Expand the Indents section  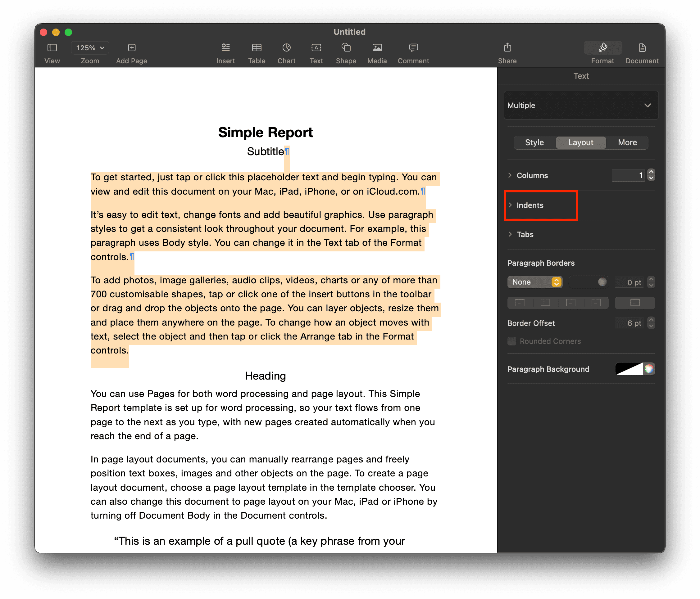(530, 205)
